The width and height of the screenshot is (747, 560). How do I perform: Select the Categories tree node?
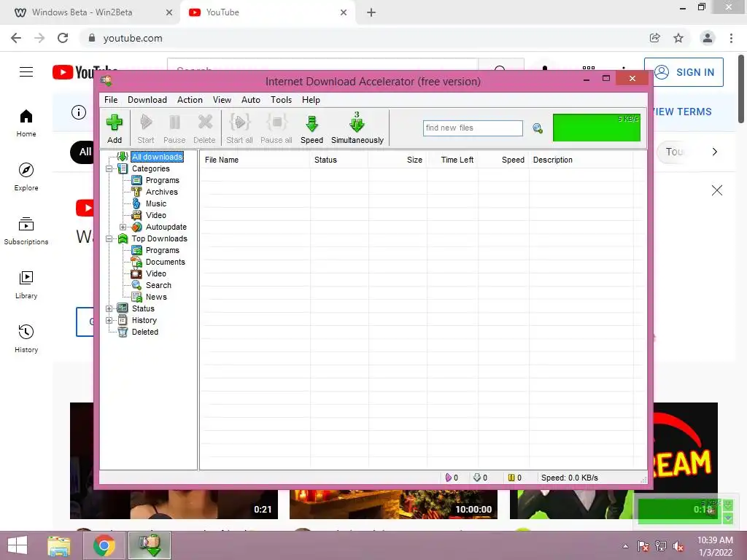(150, 168)
